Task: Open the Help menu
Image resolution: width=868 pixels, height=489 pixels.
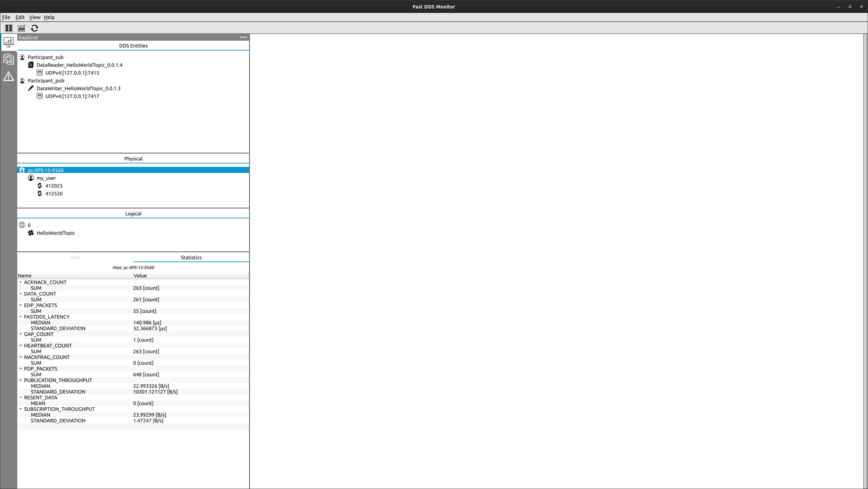Action: (49, 17)
